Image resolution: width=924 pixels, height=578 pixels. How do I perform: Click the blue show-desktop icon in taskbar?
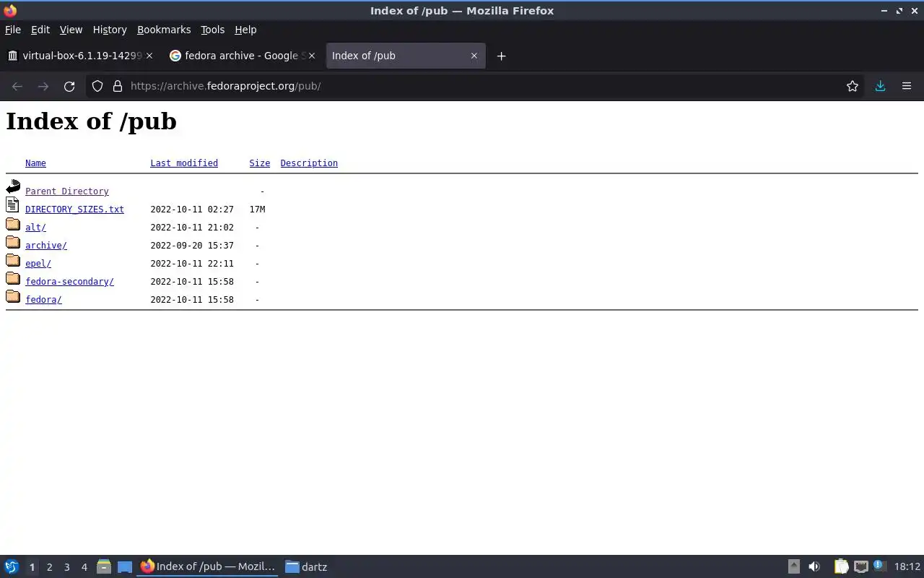124,567
